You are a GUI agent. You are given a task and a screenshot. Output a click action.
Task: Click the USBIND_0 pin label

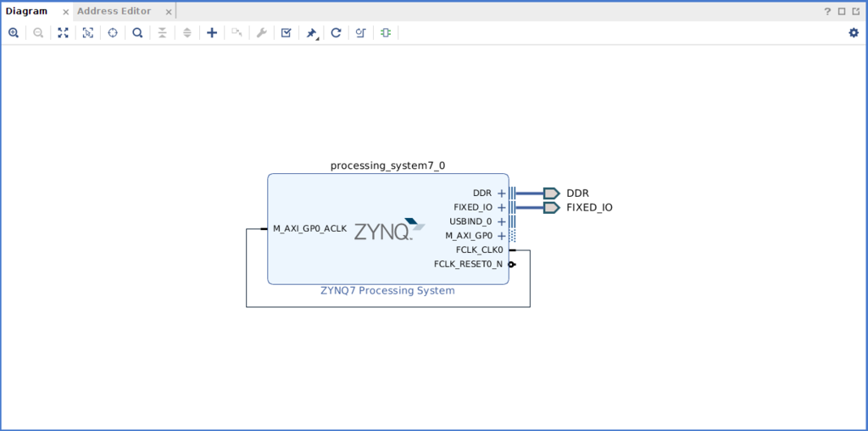[470, 221]
